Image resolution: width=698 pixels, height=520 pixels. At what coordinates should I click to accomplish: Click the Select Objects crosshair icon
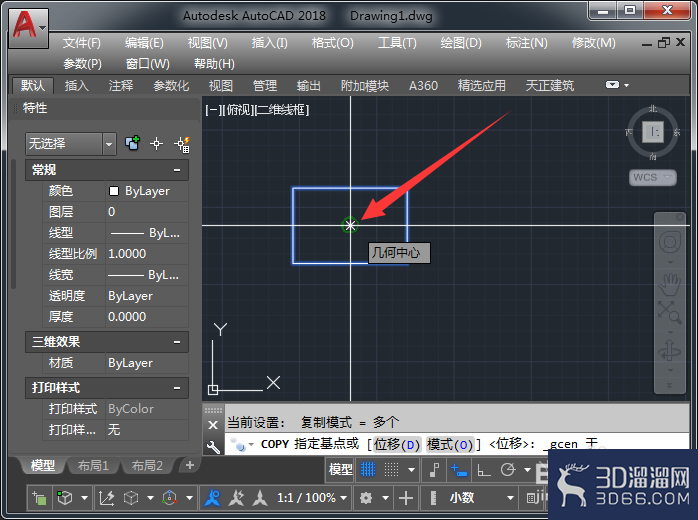click(x=156, y=144)
